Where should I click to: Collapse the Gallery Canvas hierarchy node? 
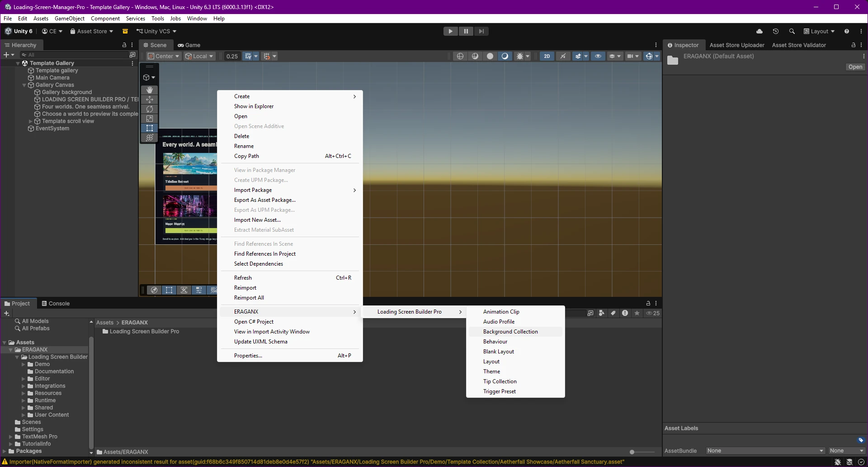(x=24, y=85)
